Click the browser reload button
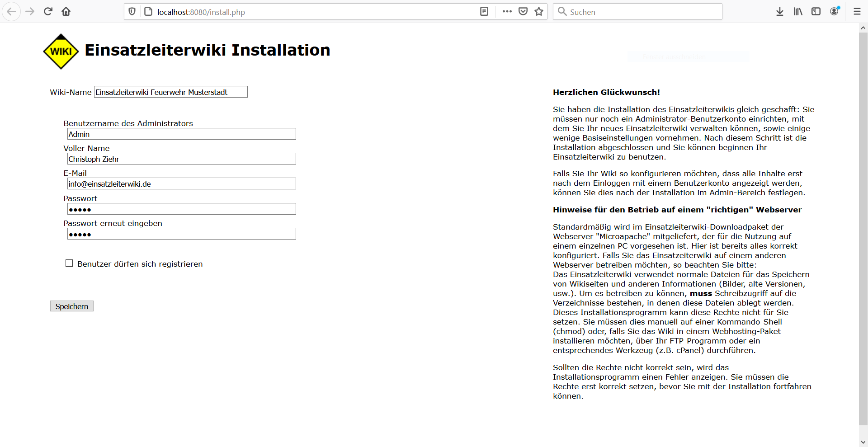Image resolution: width=868 pixels, height=447 pixels. [x=48, y=12]
